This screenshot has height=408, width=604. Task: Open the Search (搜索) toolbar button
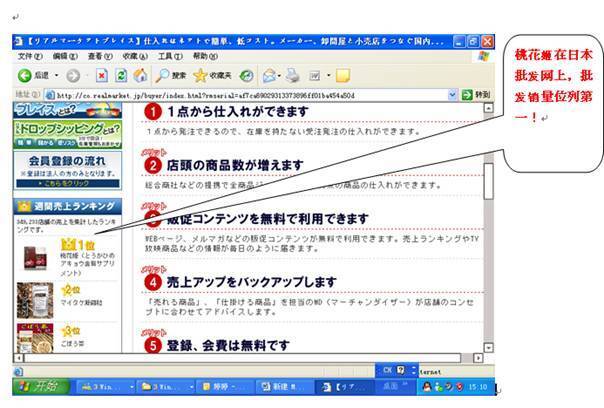170,75
